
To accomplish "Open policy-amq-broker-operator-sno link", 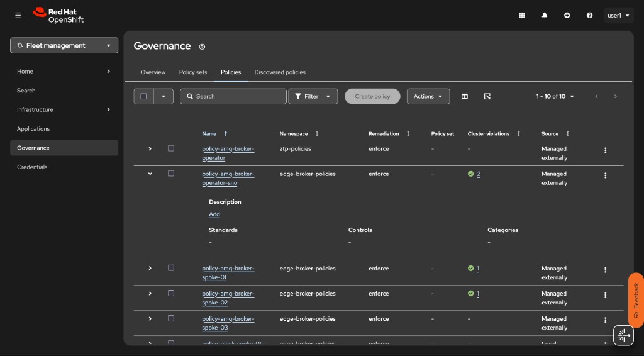I will tap(228, 178).
